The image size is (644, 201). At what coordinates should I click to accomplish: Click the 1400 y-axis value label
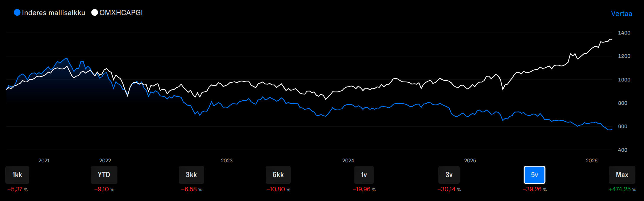[624, 33]
